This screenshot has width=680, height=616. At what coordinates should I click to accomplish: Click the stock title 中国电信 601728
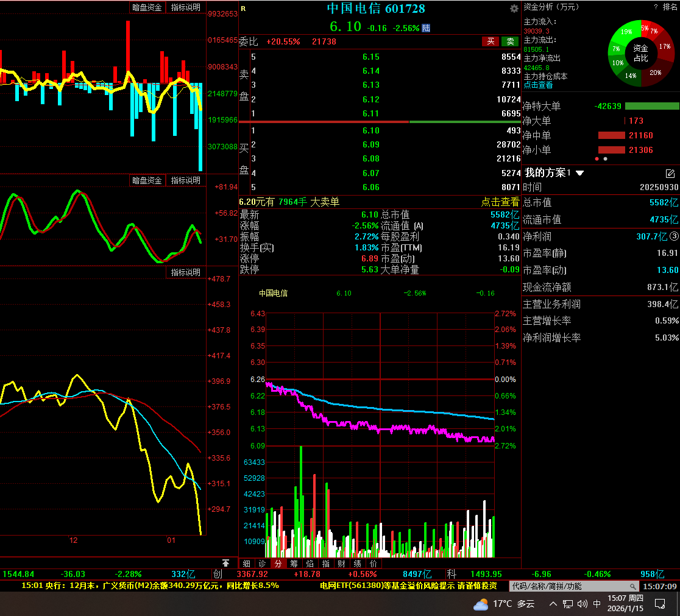click(x=376, y=9)
